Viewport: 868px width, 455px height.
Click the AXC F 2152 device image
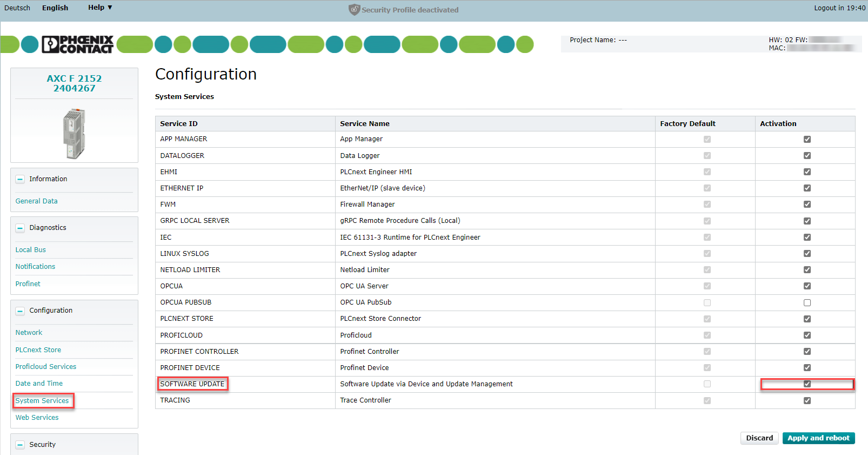pyautogui.click(x=74, y=133)
